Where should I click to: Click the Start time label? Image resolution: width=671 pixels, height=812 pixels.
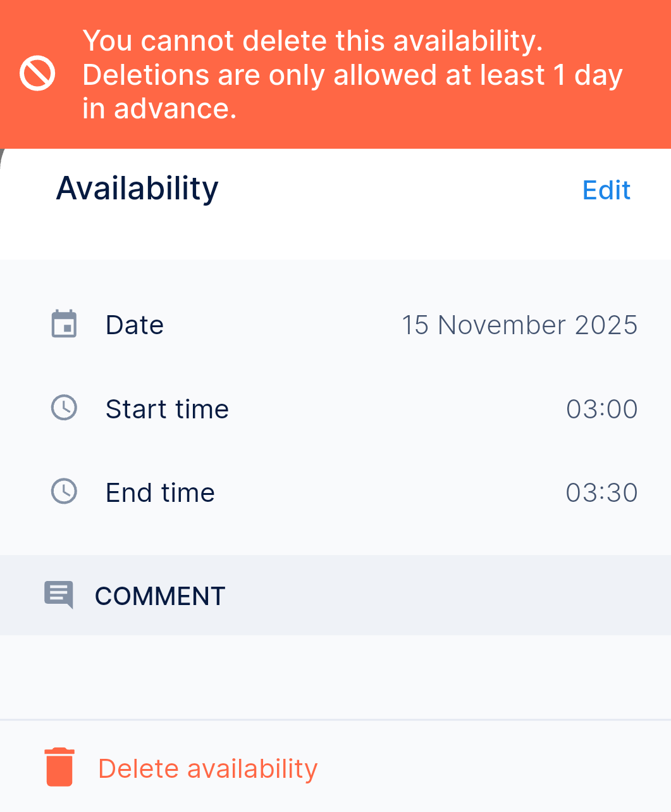pyautogui.click(x=167, y=409)
